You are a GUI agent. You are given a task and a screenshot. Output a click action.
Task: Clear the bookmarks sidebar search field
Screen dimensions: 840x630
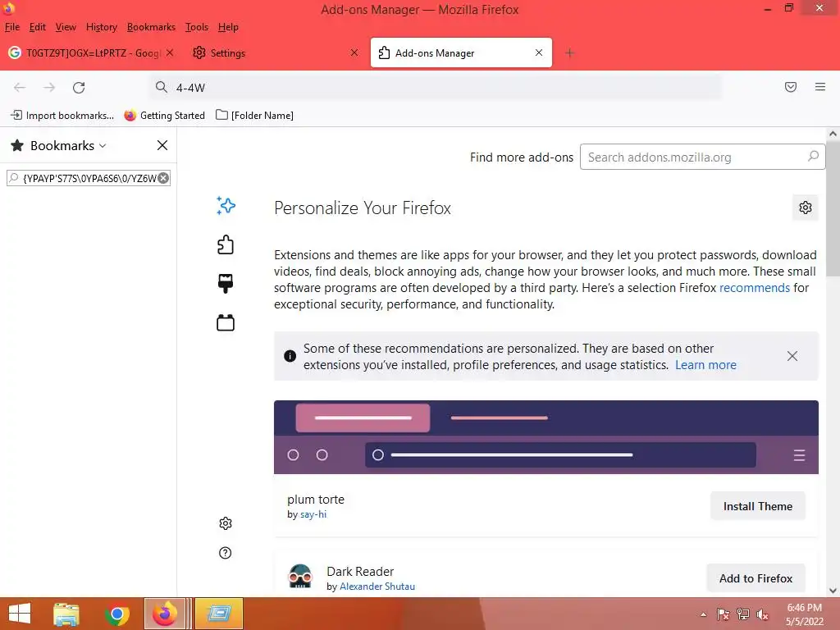[x=163, y=178]
